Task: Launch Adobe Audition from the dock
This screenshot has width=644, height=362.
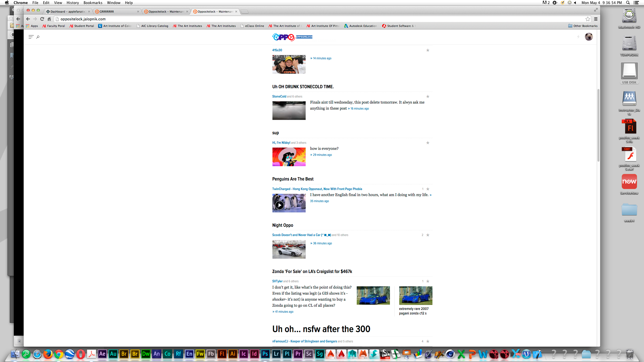Action: pyautogui.click(x=113, y=354)
